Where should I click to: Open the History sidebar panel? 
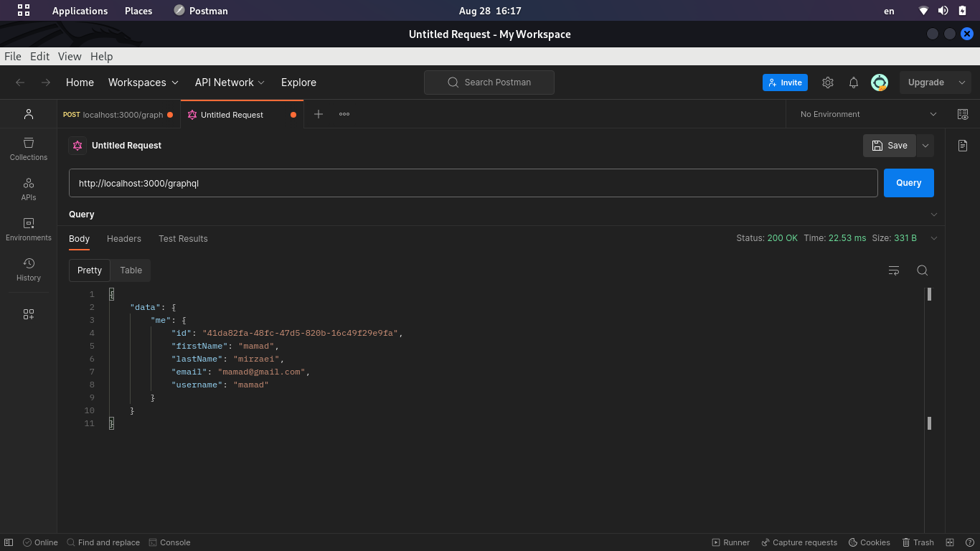[x=29, y=269]
